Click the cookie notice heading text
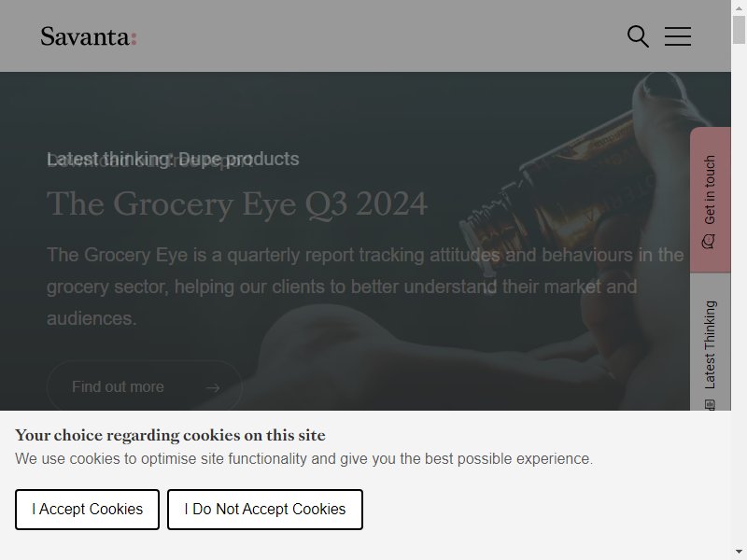 click(x=170, y=435)
